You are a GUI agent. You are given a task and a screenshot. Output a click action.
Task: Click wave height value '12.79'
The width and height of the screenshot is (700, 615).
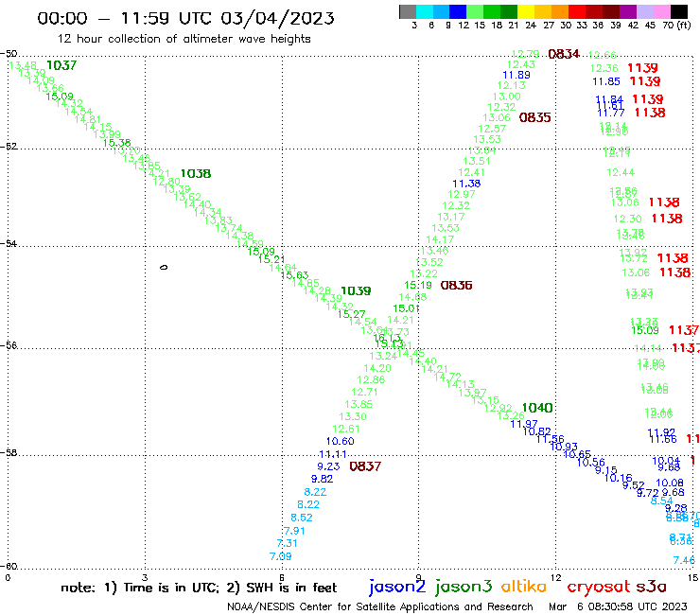[525, 54]
